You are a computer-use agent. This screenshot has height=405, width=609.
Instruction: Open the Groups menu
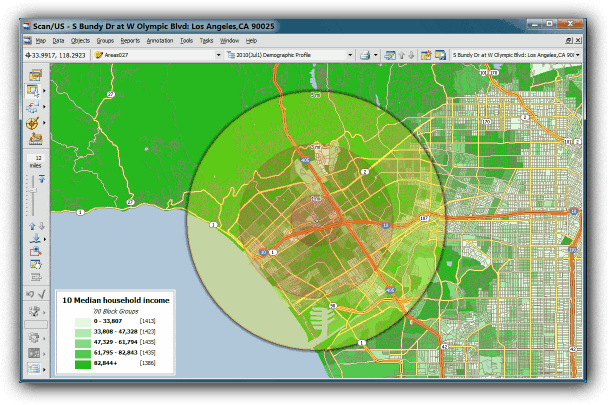tap(105, 41)
